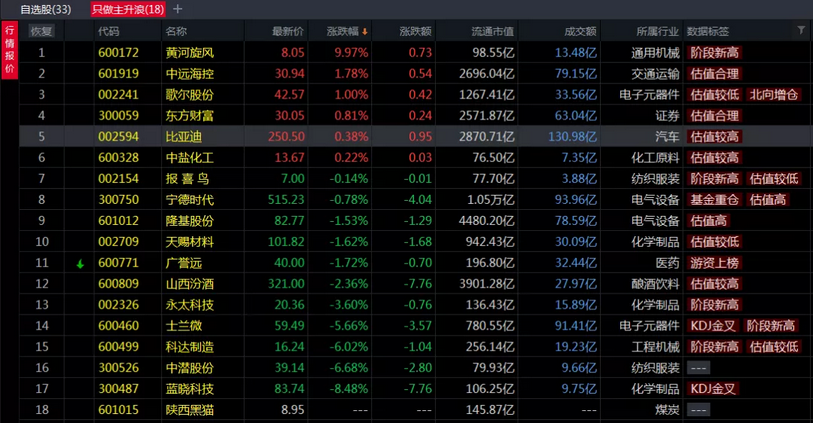Sort the list by 成交额 column header
815x424 pixels.
click(x=578, y=31)
